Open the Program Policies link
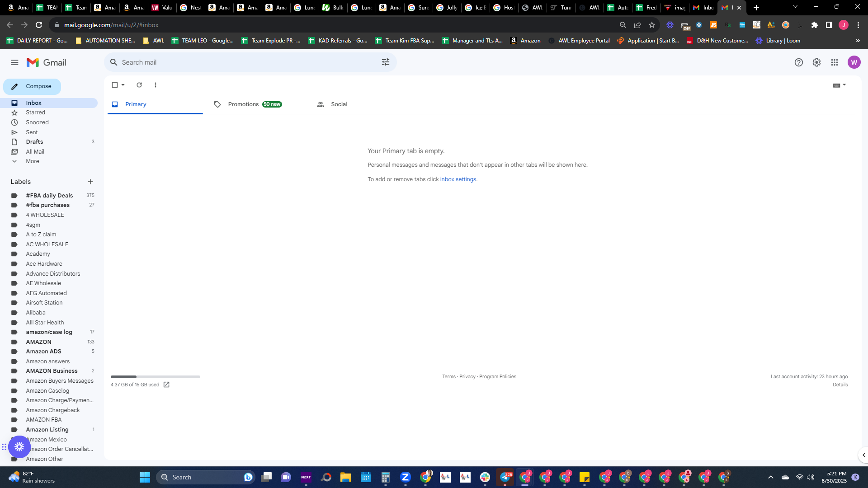This screenshot has height=488, width=868. coord(498,376)
